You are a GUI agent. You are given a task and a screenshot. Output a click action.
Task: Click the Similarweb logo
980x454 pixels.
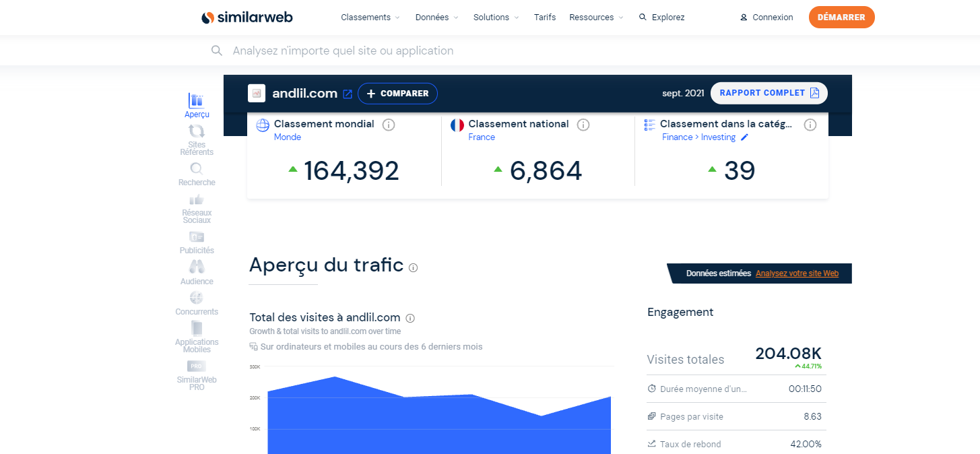(x=247, y=18)
